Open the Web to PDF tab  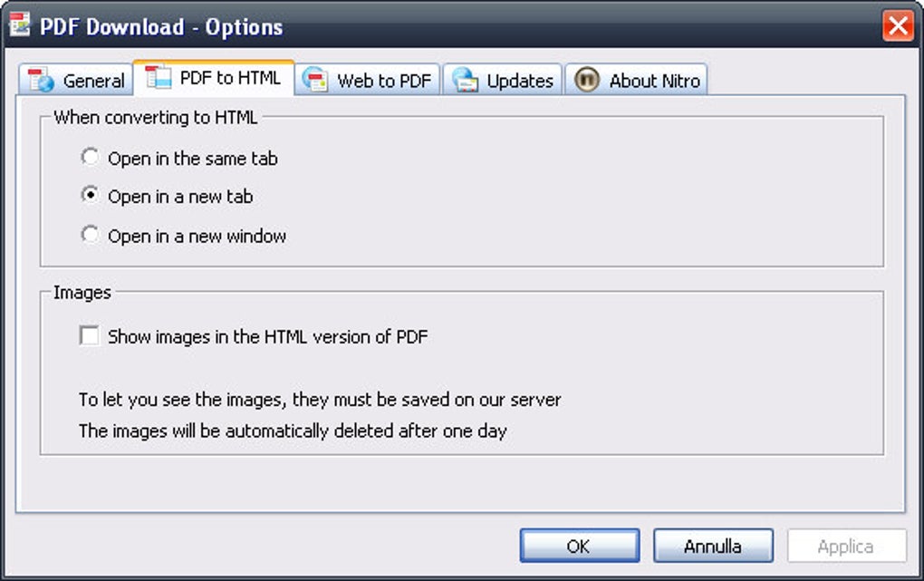384,81
